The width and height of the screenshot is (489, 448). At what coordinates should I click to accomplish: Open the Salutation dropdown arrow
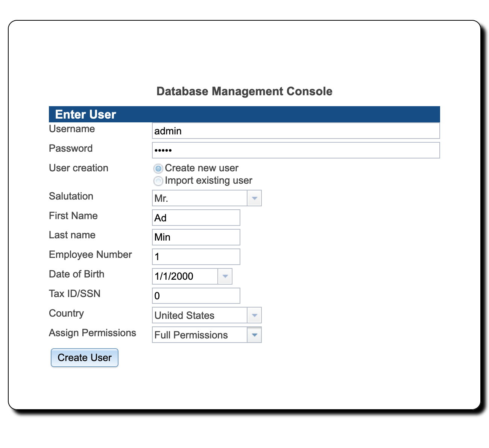click(254, 198)
